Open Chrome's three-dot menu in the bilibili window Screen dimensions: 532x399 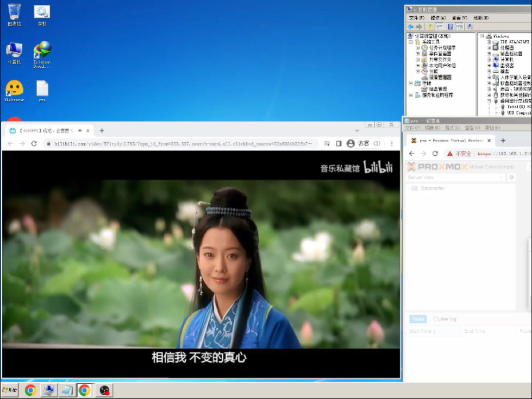tap(392, 144)
